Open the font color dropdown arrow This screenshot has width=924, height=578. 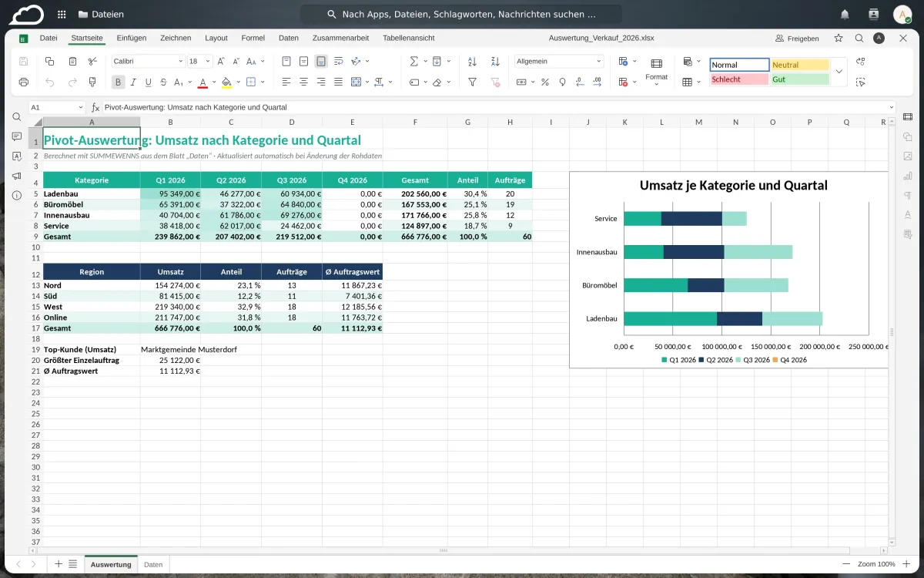point(214,82)
